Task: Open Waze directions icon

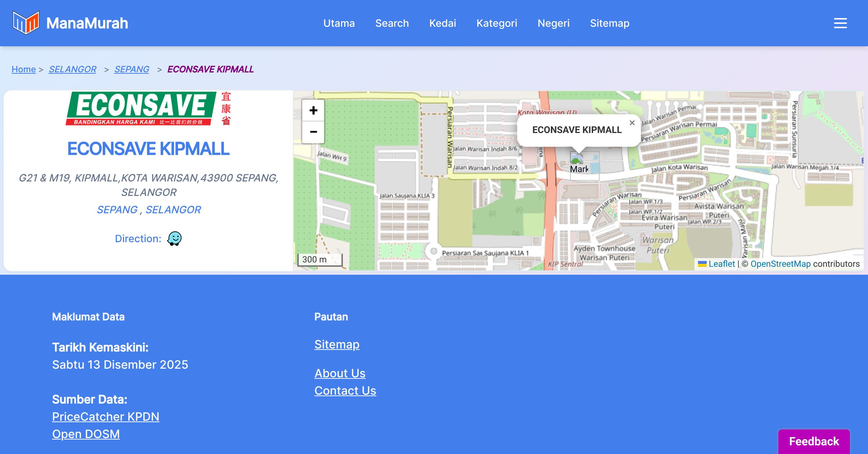Action: point(174,239)
